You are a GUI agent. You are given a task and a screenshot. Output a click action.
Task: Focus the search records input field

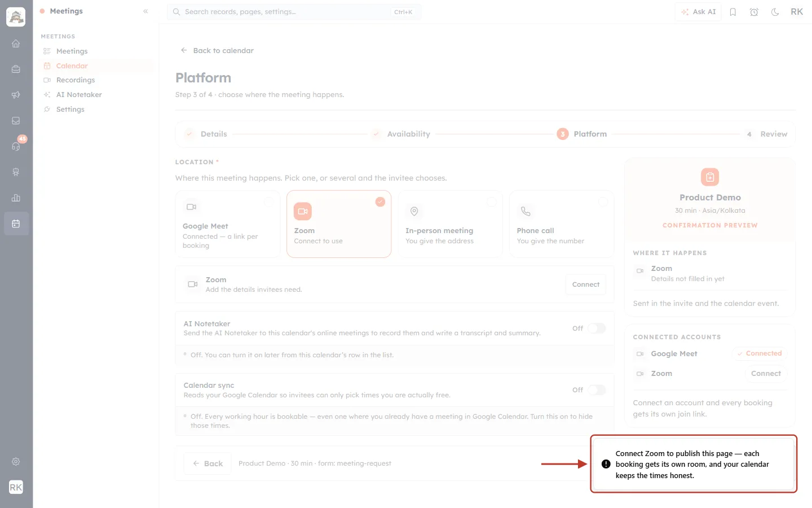pyautogui.click(x=294, y=12)
